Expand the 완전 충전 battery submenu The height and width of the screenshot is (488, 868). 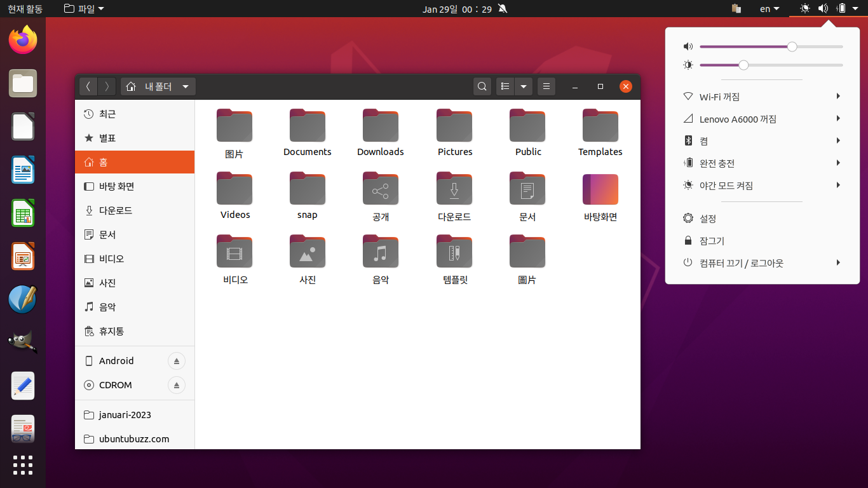(762, 163)
